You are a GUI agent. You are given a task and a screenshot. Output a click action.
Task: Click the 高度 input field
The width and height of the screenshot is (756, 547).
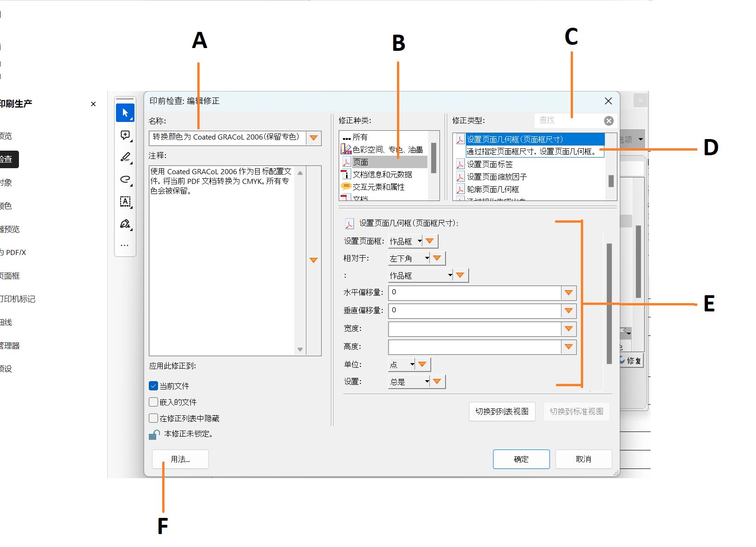[x=475, y=346]
